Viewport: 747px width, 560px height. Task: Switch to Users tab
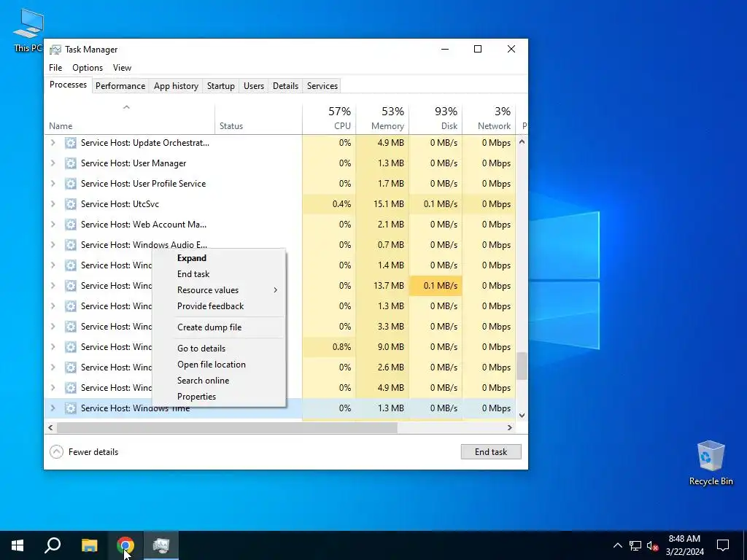click(254, 86)
